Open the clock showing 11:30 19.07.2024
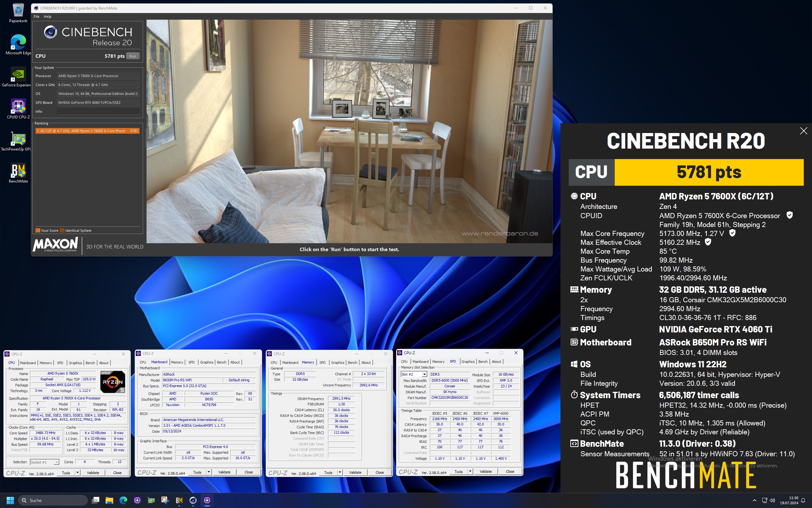812x508 pixels. tap(789, 500)
